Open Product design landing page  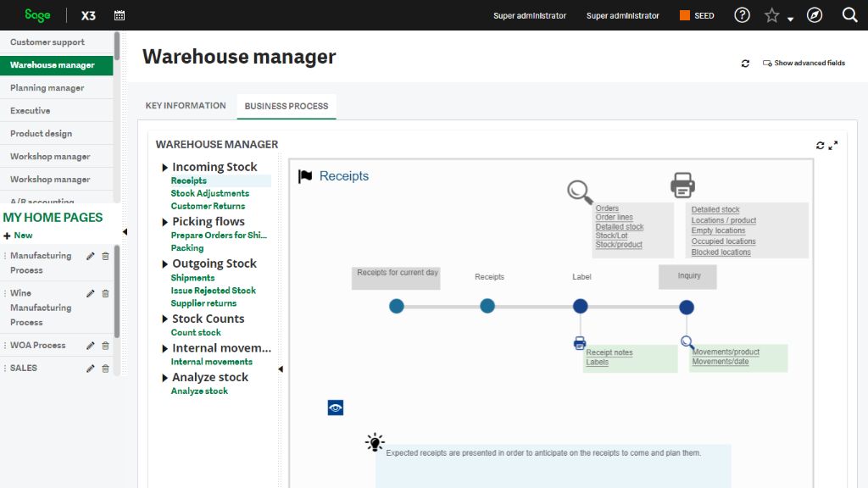point(57,133)
